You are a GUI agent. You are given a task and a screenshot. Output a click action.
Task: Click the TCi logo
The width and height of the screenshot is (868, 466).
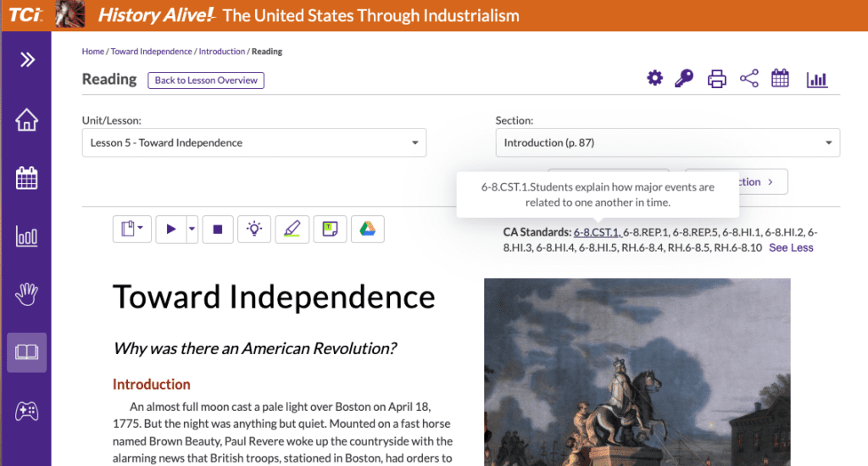(x=25, y=14)
